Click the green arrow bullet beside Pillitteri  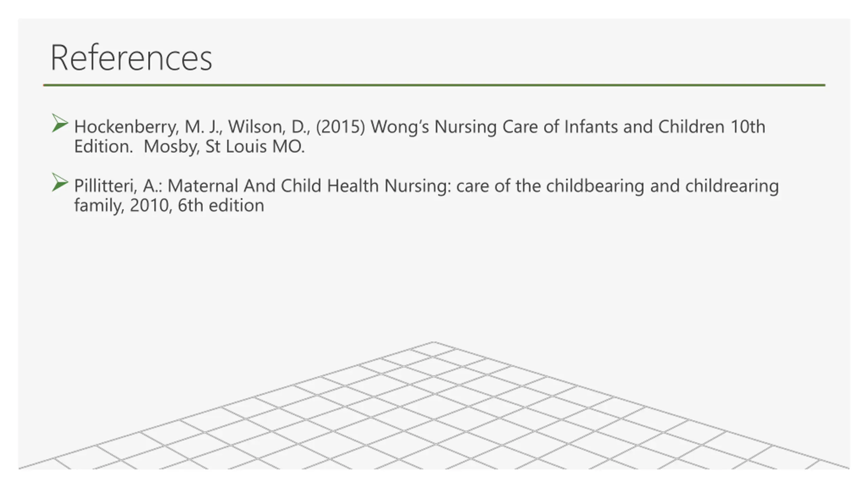pyautogui.click(x=60, y=182)
